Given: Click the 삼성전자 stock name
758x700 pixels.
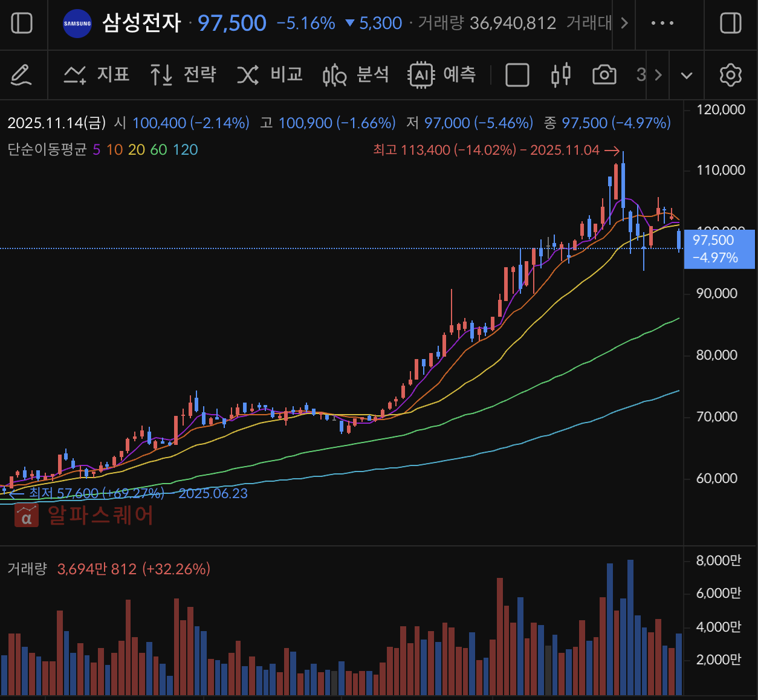Looking at the screenshot, I should [x=141, y=23].
